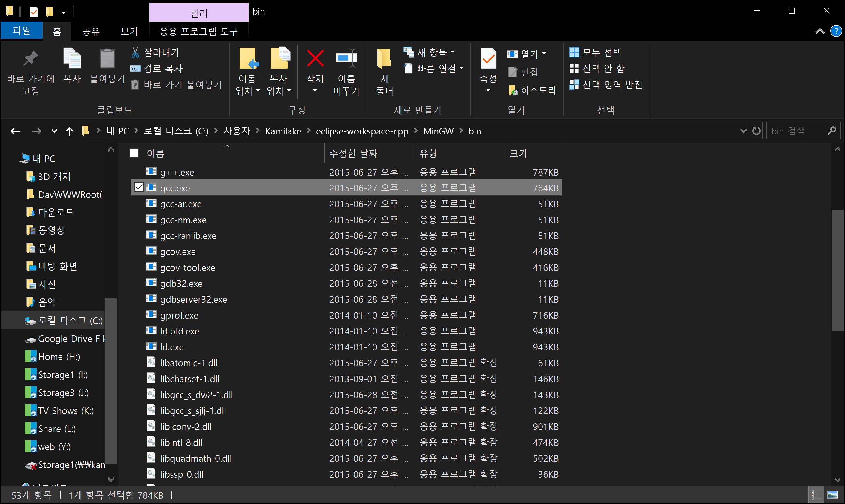Click Select all (모두 선택)
Screen dimensions: 845x504
tap(595, 52)
